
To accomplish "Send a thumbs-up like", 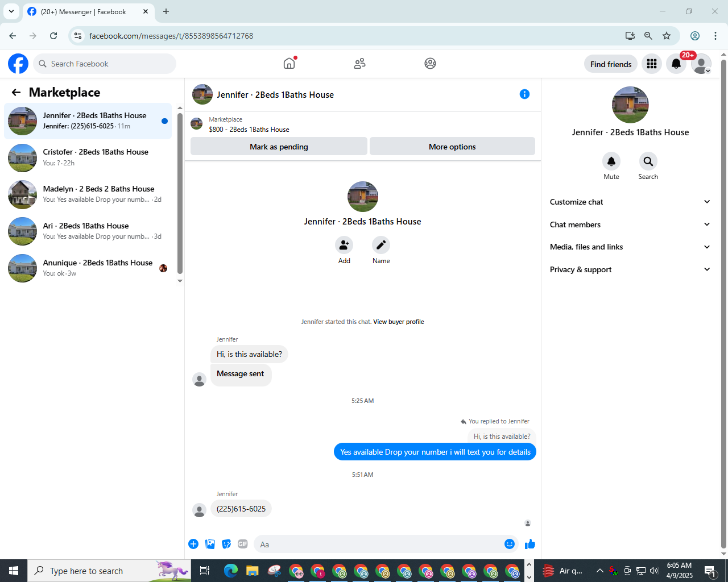I will tap(530, 544).
